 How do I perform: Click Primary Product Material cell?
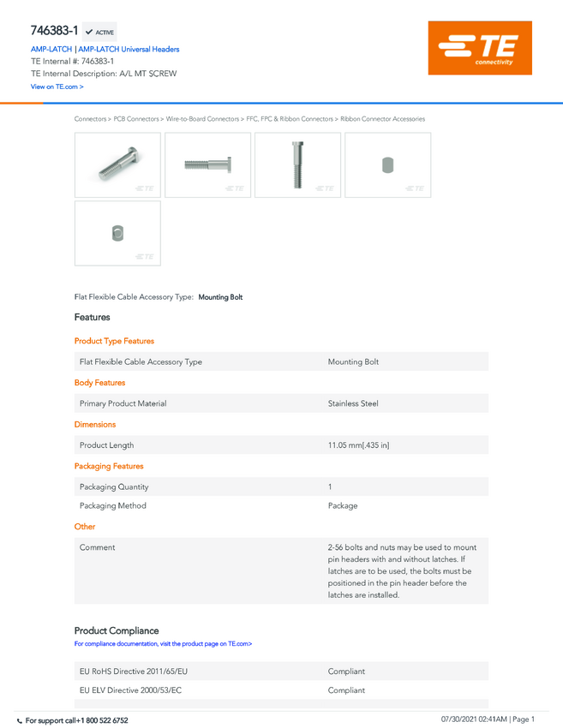point(123,403)
